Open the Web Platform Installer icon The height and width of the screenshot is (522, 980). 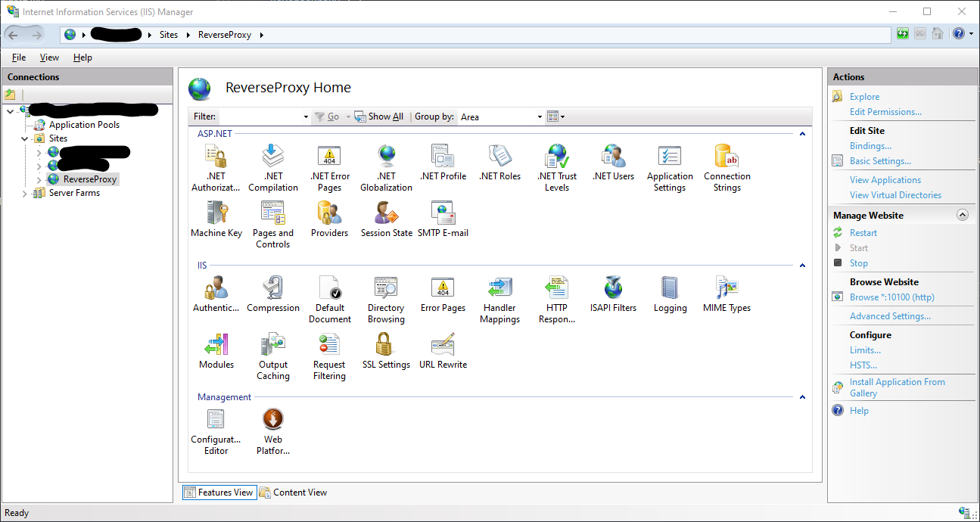[272, 431]
